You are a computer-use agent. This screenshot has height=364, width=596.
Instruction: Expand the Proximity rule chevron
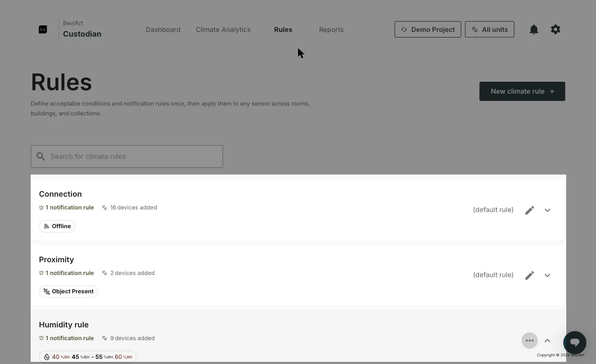547,275
